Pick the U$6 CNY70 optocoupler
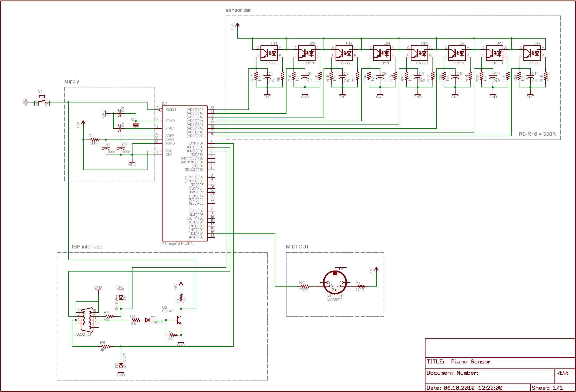 pos(457,53)
